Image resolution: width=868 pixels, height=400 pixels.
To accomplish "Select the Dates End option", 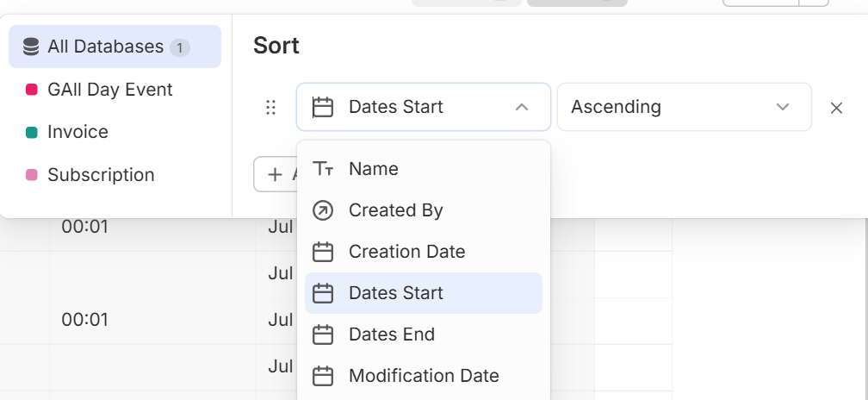I will click(x=391, y=334).
